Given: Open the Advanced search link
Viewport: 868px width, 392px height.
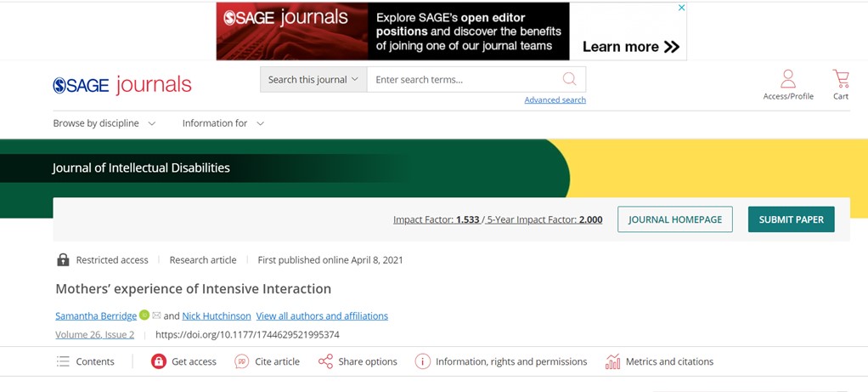Looking at the screenshot, I should point(555,99).
